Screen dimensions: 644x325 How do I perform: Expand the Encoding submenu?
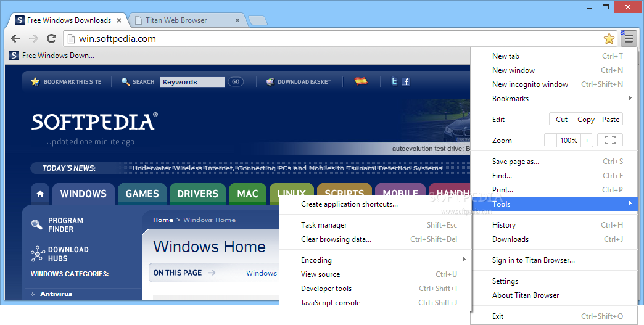(375, 260)
